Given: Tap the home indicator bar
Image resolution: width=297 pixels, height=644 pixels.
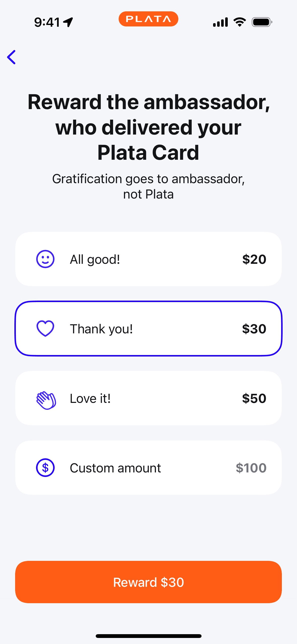Looking at the screenshot, I should click(x=148, y=636).
